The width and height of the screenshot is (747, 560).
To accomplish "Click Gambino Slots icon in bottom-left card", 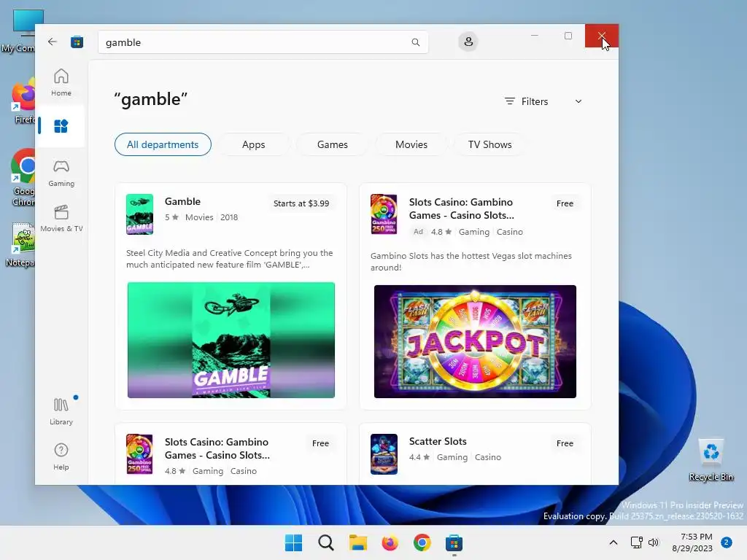I will tap(139, 454).
